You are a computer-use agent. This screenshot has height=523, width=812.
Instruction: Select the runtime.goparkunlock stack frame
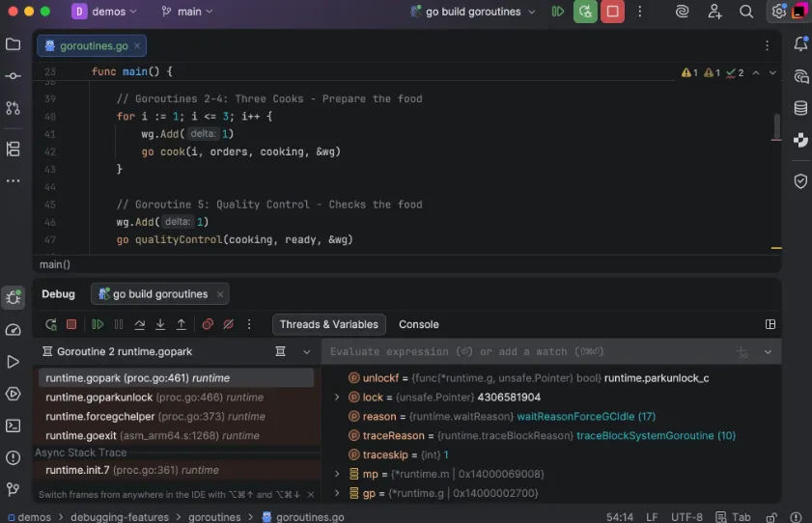point(176,398)
